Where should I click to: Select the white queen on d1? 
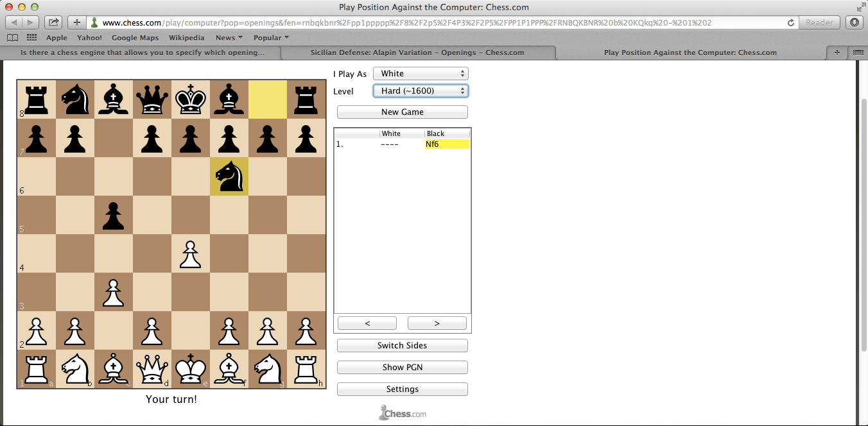coord(152,369)
